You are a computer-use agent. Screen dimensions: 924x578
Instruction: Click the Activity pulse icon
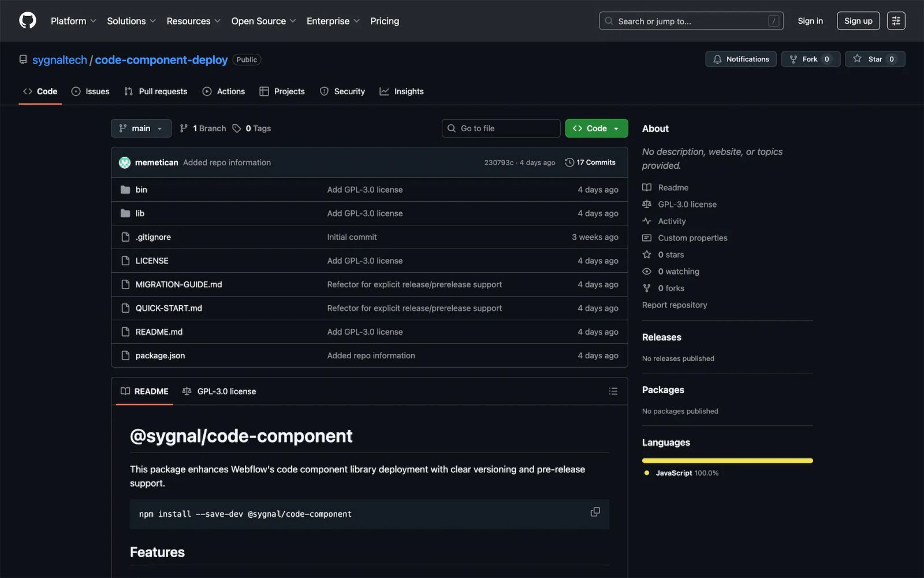(x=647, y=221)
